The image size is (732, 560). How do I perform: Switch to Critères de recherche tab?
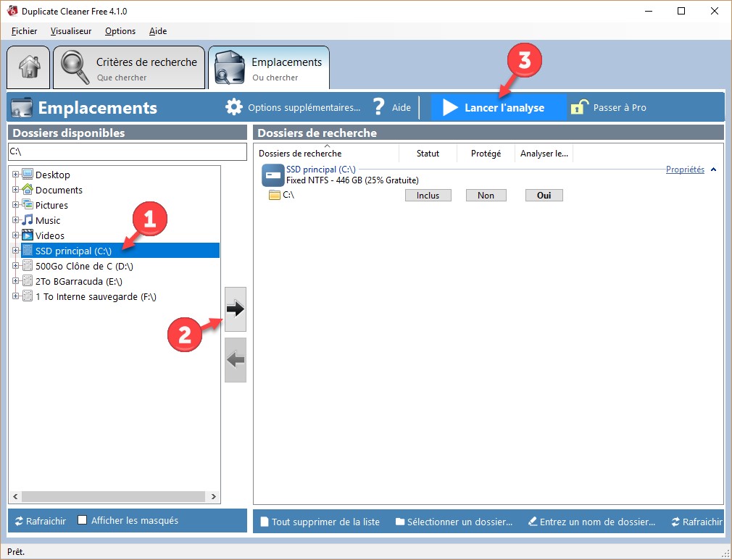point(128,68)
